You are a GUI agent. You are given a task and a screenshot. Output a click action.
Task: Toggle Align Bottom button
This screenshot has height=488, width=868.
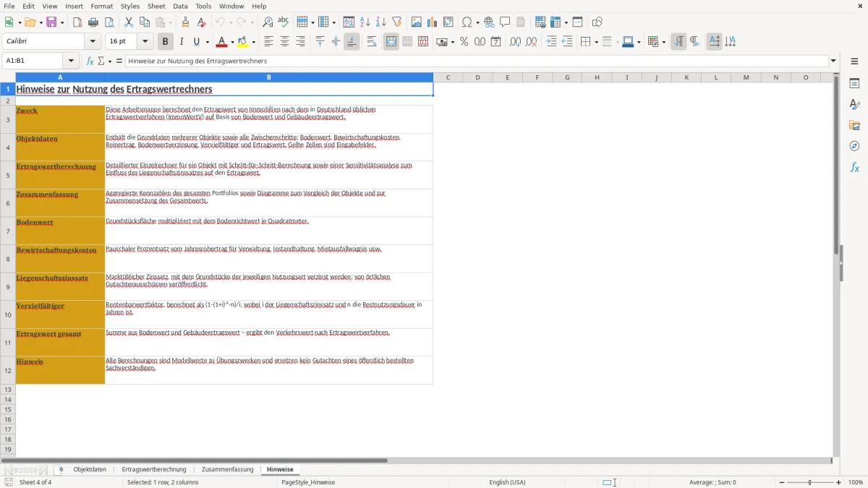(352, 42)
